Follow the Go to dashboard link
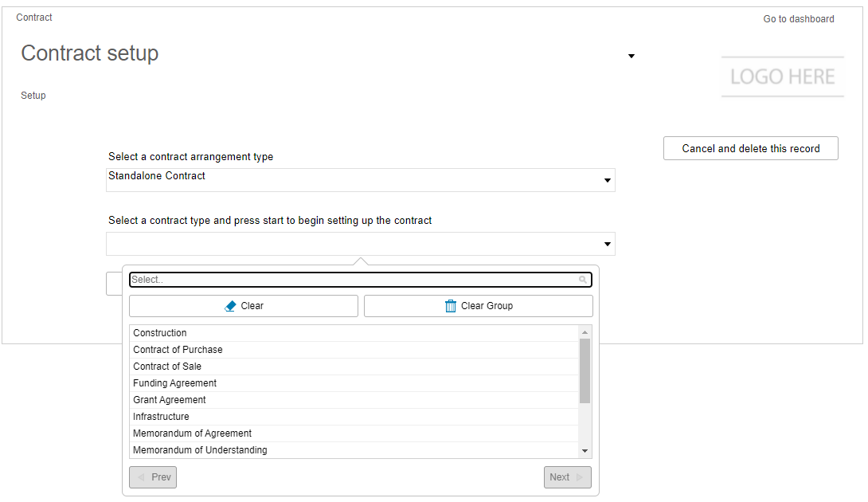This screenshot has height=502, width=868. pyautogui.click(x=798, y=19)
